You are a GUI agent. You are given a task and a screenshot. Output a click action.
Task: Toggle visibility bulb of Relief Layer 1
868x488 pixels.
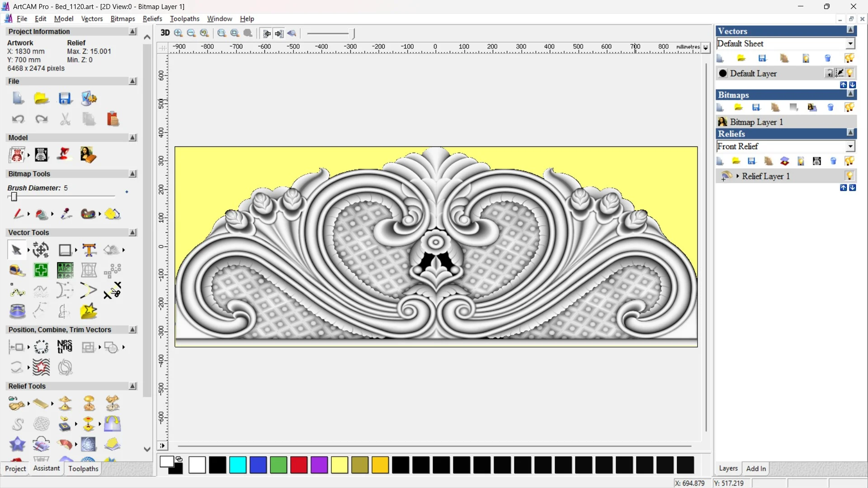point(849,176)
